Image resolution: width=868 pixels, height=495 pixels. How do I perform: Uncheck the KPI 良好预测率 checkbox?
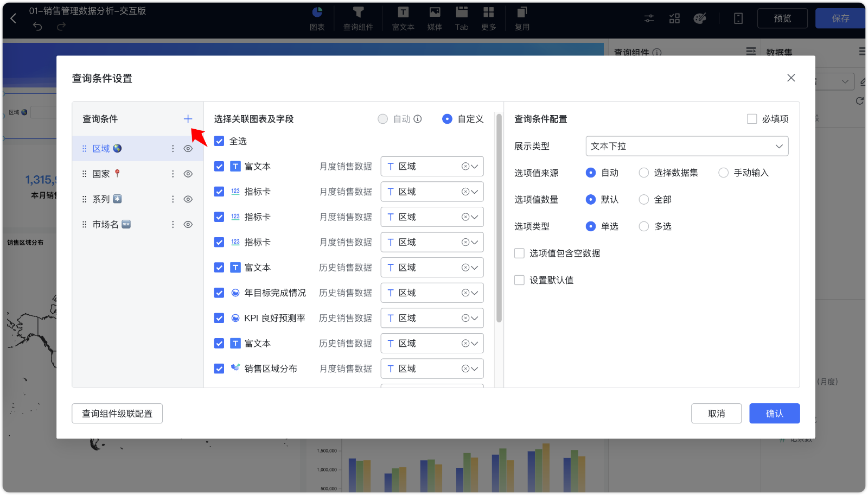pos(219,318)
